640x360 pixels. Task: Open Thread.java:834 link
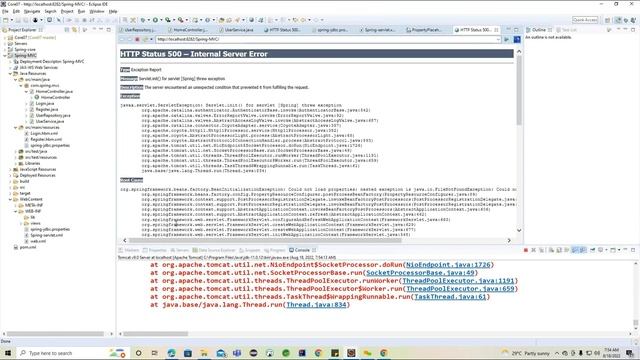point(316,305)
